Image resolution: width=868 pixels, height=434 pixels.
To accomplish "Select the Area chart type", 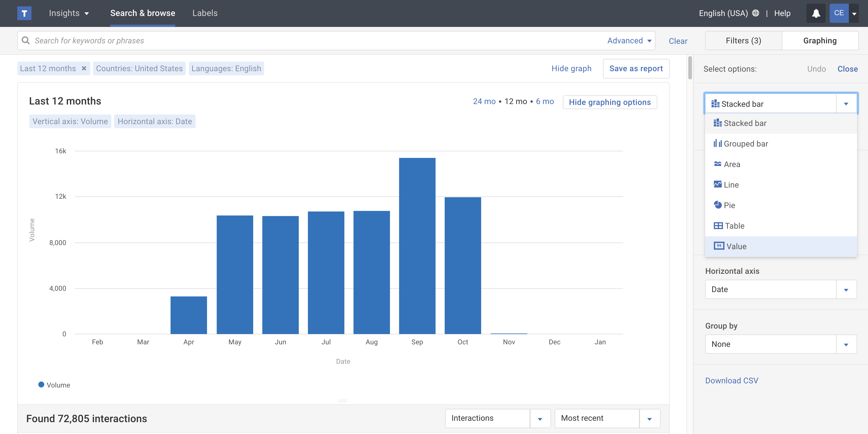I will (x=732, y=164).
